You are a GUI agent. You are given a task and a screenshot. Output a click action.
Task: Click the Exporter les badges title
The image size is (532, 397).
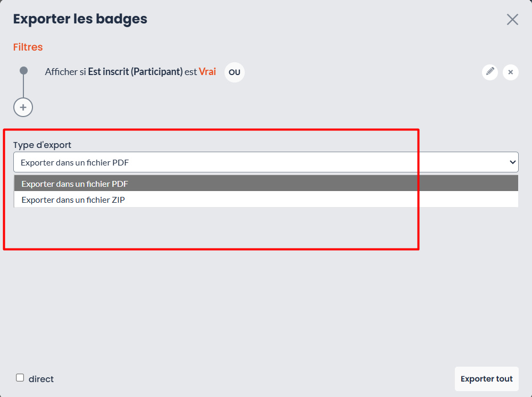coord(80,19)
